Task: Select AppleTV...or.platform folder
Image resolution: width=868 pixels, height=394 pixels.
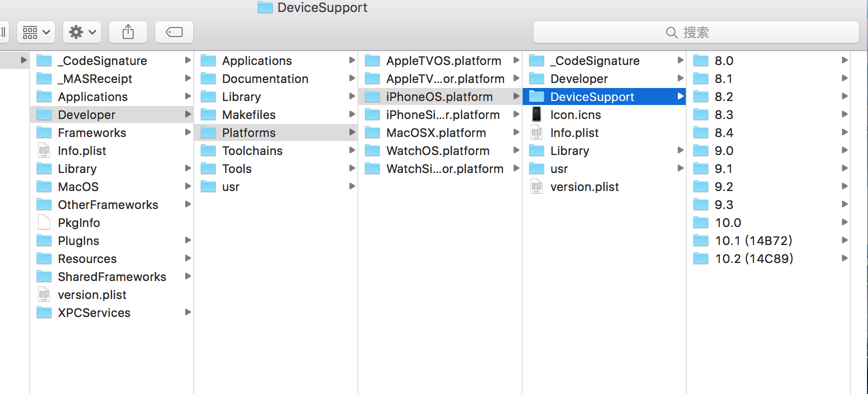Action: coord(440,78)
